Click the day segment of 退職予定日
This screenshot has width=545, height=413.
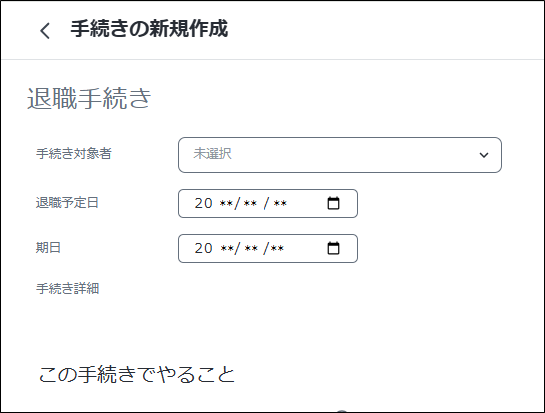pos(280,203)
